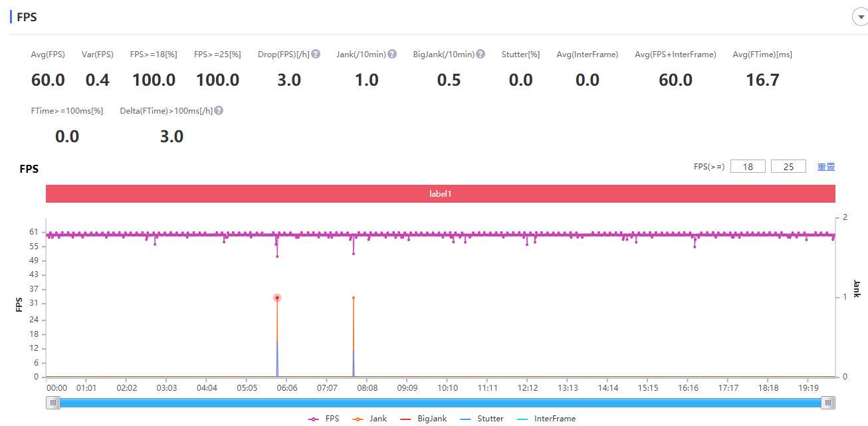Screen dimensions: 868x426
Task: Click help icon next to Delta(FTime)>100ms[/h]
Action: click(219, 111)
